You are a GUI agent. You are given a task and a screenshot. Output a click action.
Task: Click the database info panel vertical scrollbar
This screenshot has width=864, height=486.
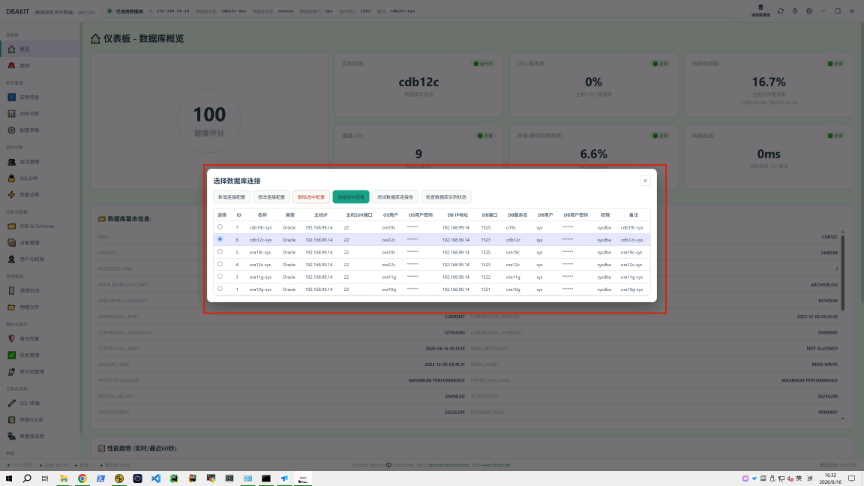click(843, 270)
